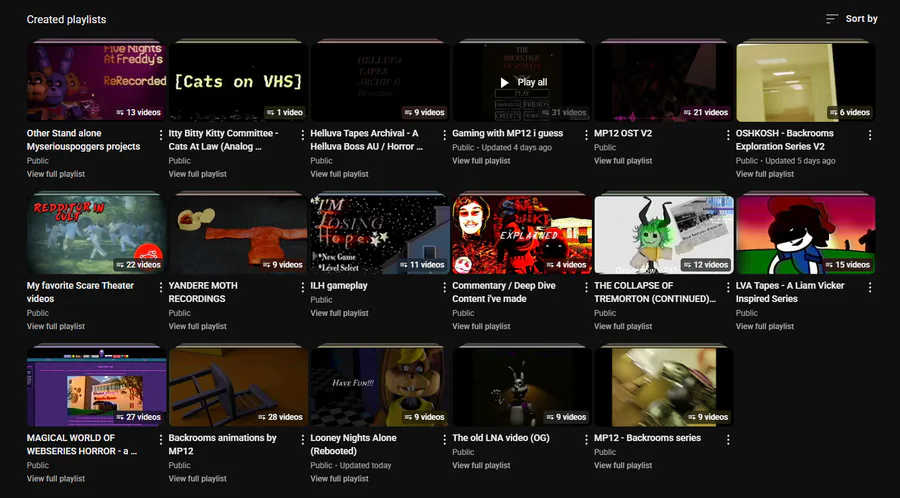Open options menu for MP12 OST V2
This screenshot has width=900, height=498.
[x=728, y=135]
